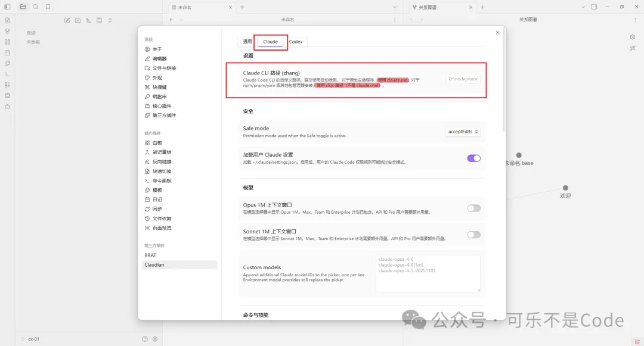Open the tab list dropdown in right pane
This screenshot has height=346, width=644.
583,7
